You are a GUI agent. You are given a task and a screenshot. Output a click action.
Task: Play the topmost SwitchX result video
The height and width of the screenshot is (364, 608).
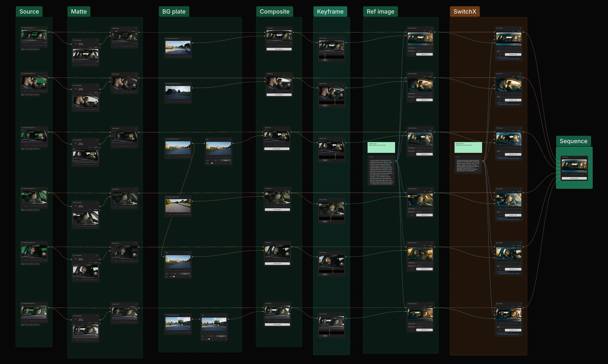coord(501,48)
